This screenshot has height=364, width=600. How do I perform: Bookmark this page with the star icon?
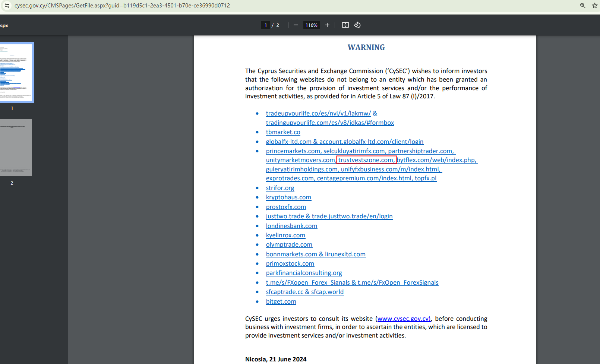(595, 6)
